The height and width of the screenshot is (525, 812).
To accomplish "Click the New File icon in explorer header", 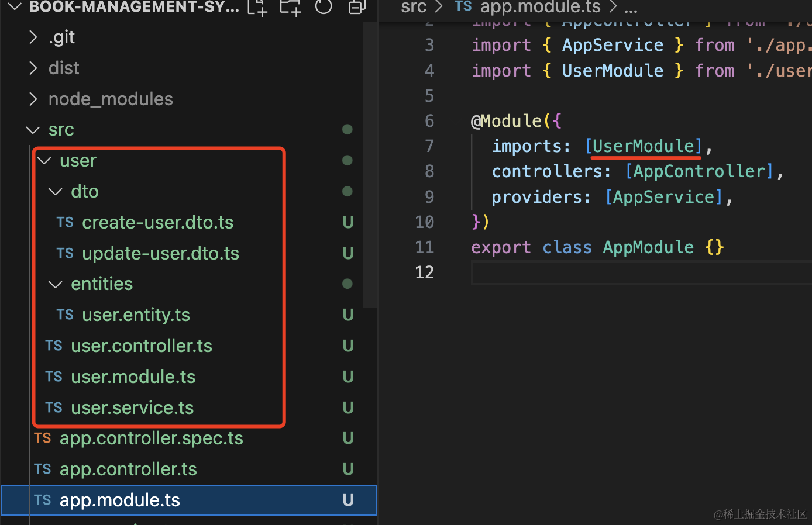I will pyautogui.click(x=257, y=7).
